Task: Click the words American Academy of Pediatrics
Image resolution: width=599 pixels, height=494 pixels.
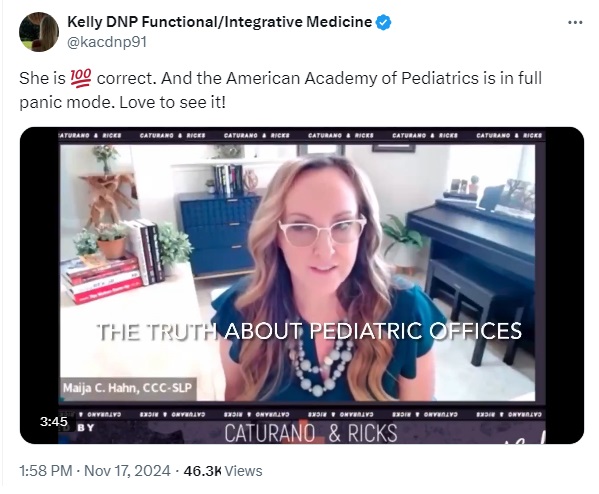Action: 352,78
